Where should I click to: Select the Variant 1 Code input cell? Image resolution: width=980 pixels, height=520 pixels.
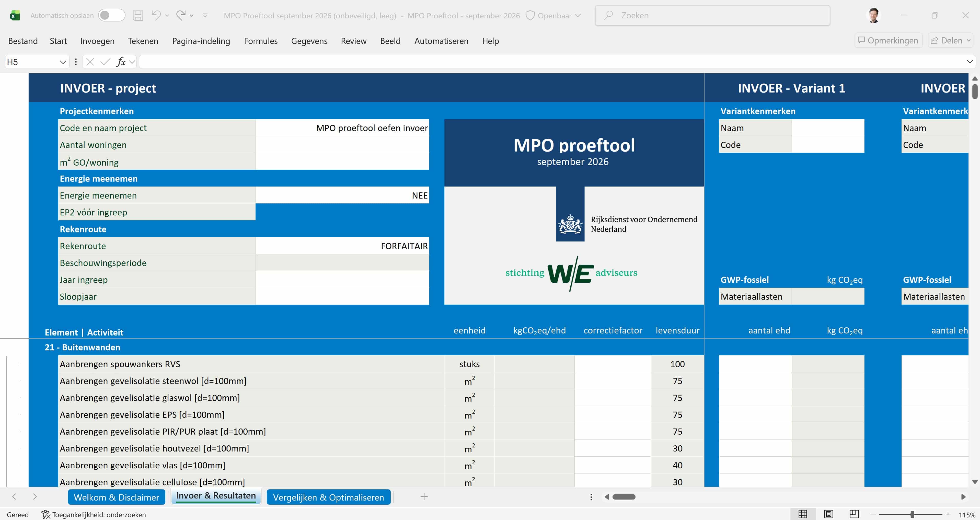pyautogui.click(x=828, y=145)
